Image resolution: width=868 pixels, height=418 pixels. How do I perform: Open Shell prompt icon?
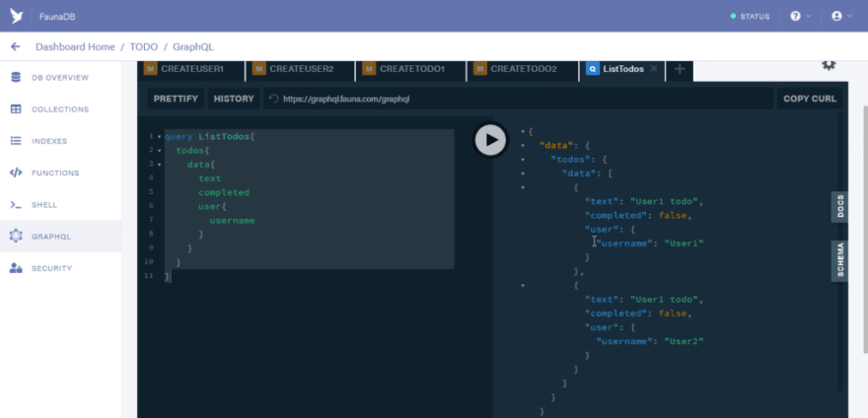(16, 205)
